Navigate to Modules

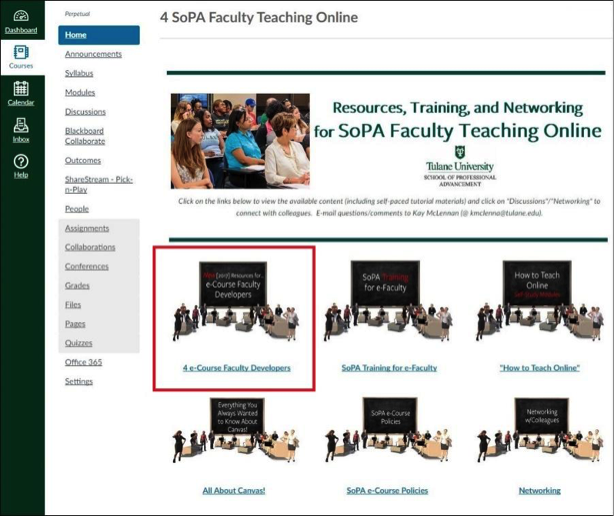(80, 92)
